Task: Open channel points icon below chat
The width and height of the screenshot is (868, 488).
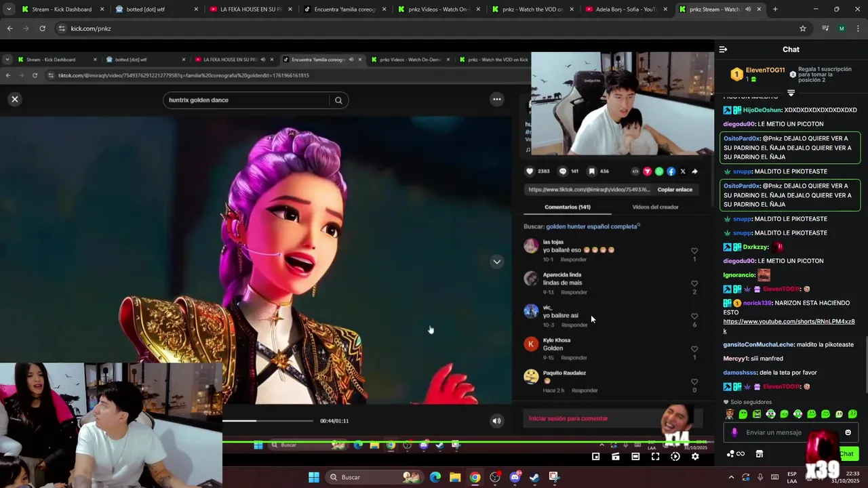Action: tap(736, 453)
